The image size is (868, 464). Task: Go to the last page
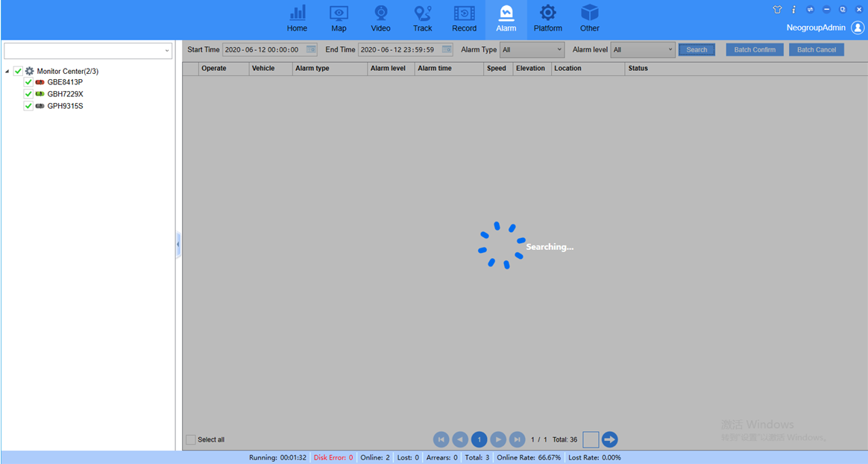click(x=517, y=439)
